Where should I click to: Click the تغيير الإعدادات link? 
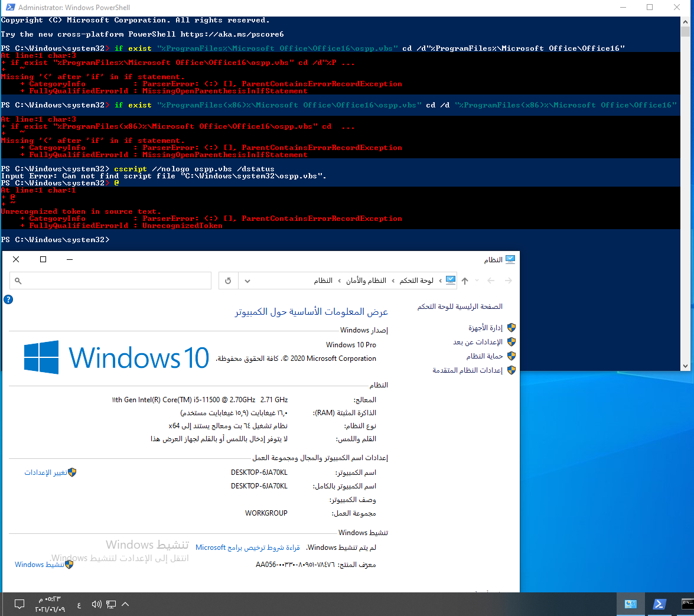coord(46,472)
